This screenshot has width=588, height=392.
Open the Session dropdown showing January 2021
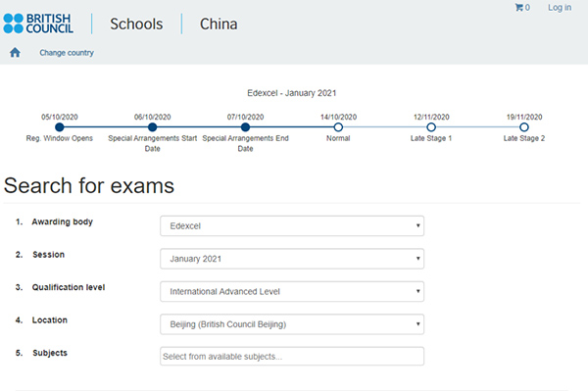coord(292,259)
